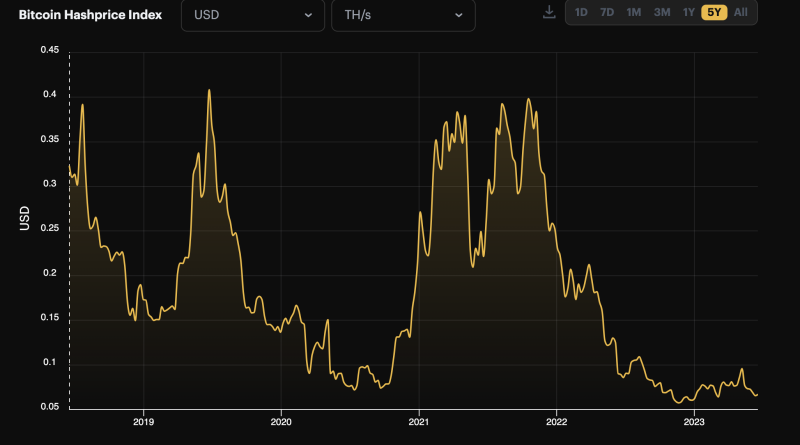Click the 0.1 y-axis value
The image size is (800, 445).
(x=49, y=362)
